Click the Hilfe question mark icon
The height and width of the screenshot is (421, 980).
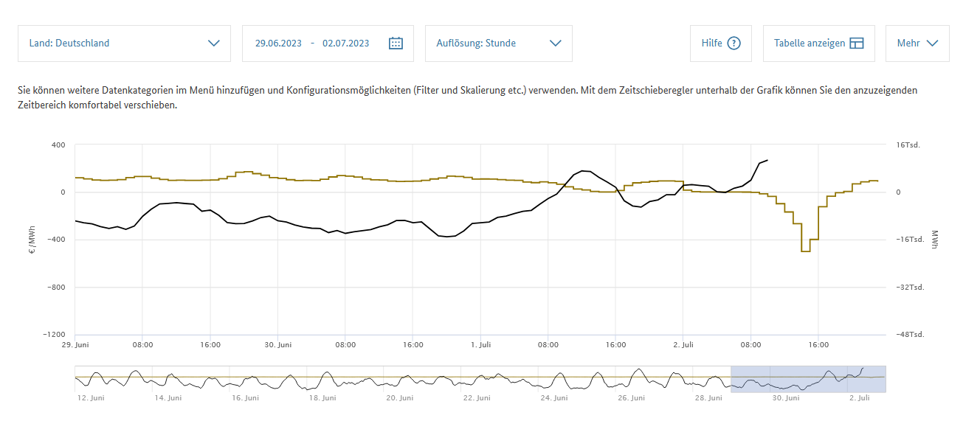tap(734, 43)
